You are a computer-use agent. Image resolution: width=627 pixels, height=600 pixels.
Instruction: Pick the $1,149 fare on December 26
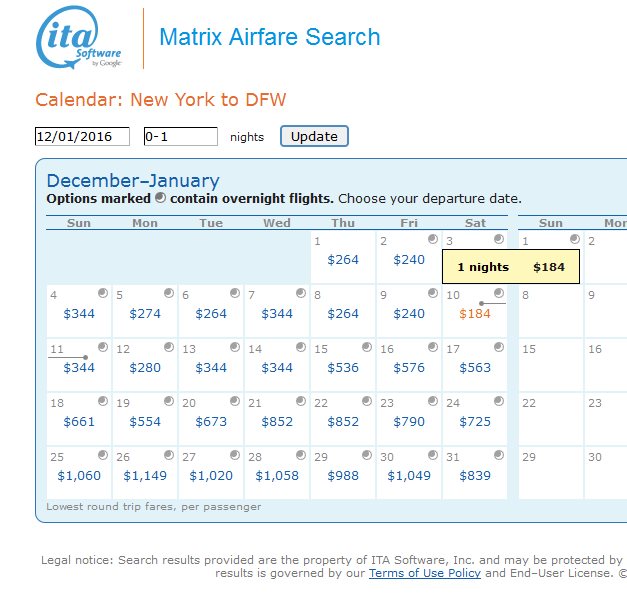pyautogui.click(x=145, y=476)
